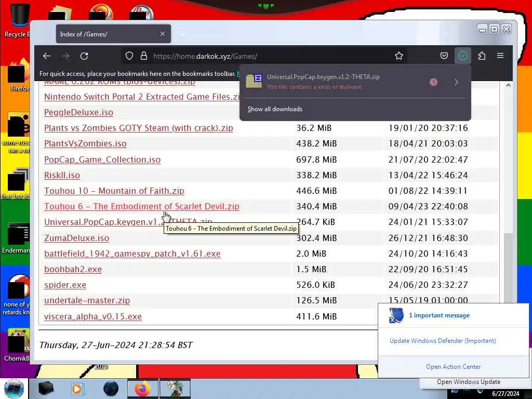The width and height of the screenshot is (532, 399).
Task: Download Nintendo Switch Portal 2 Extracted Game Files
Action: point(142,97)
